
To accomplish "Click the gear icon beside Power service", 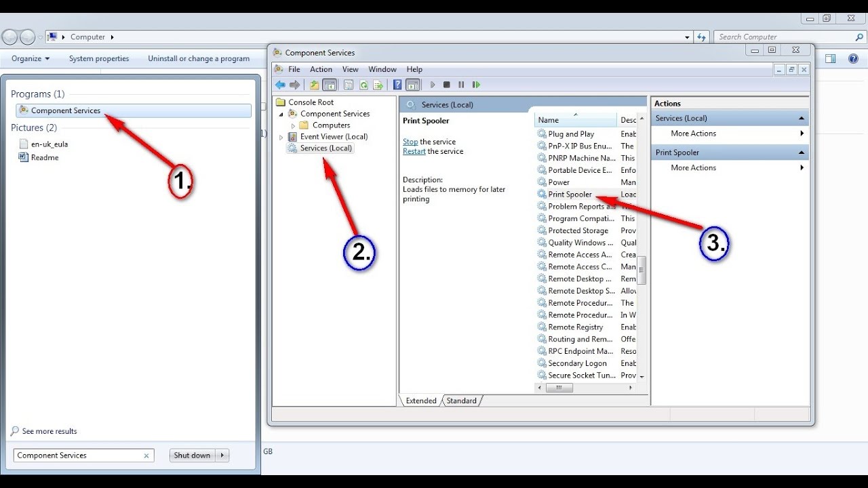I will (542, 182).
